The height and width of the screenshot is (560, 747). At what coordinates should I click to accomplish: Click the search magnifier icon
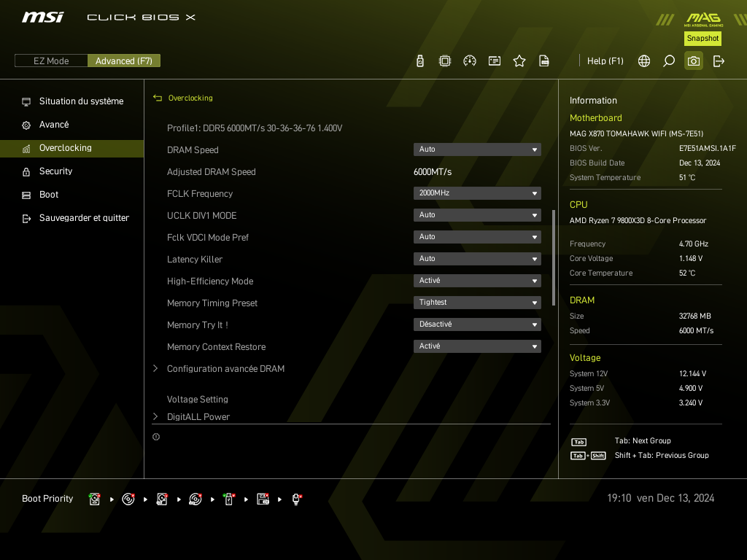click(668, 61)
